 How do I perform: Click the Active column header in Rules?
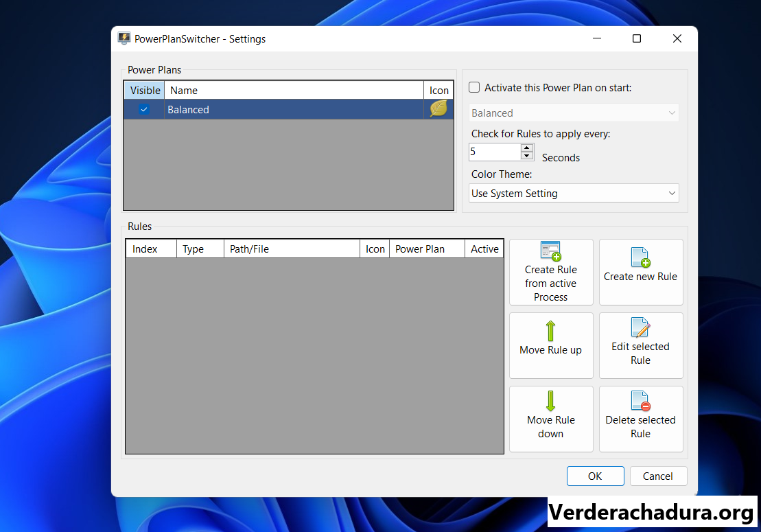[484, 249]
